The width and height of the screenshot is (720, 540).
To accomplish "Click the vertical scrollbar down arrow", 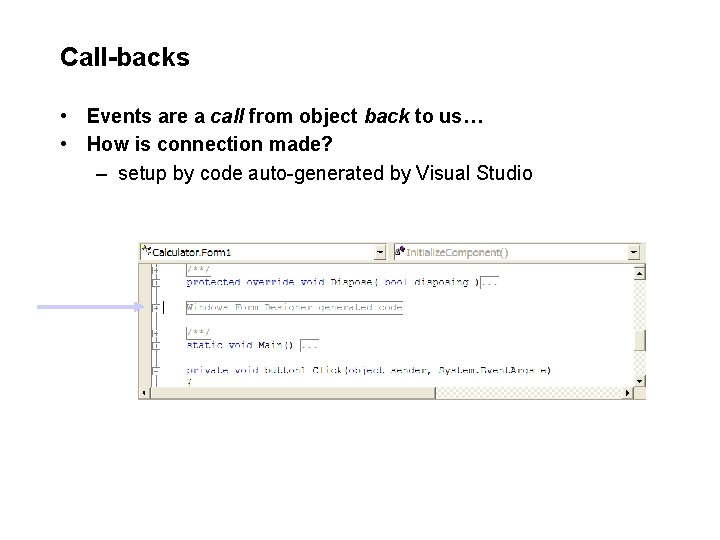I will pos(639,381).
